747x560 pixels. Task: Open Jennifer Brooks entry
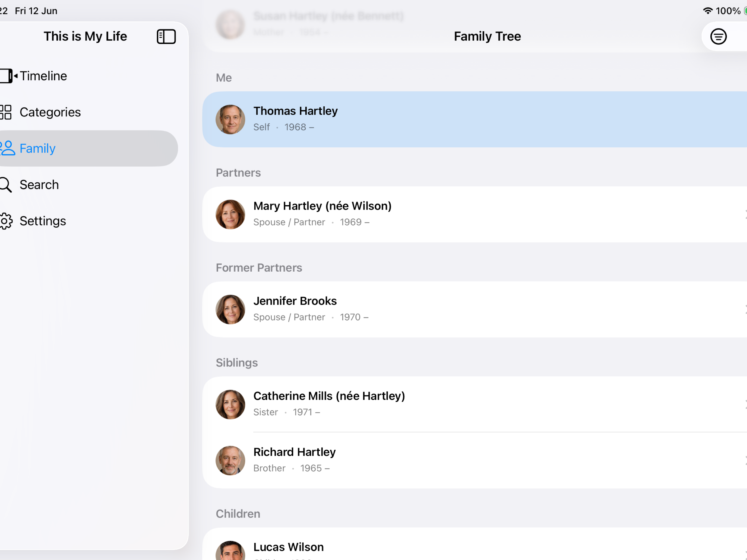coord(474,309)
